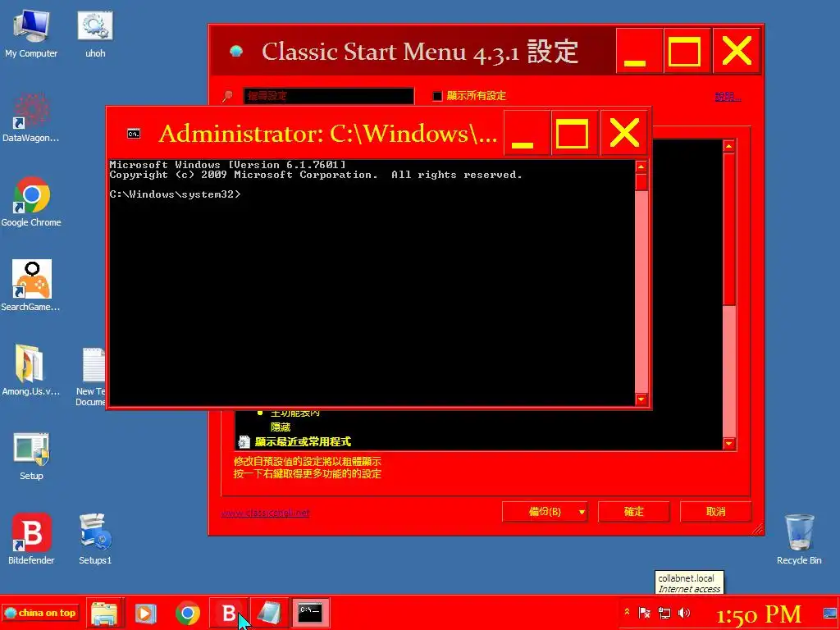This screenshot has height=630, width=840.
Task: Open the 備份(B) dropdown arrow
Action: point(582,512)
